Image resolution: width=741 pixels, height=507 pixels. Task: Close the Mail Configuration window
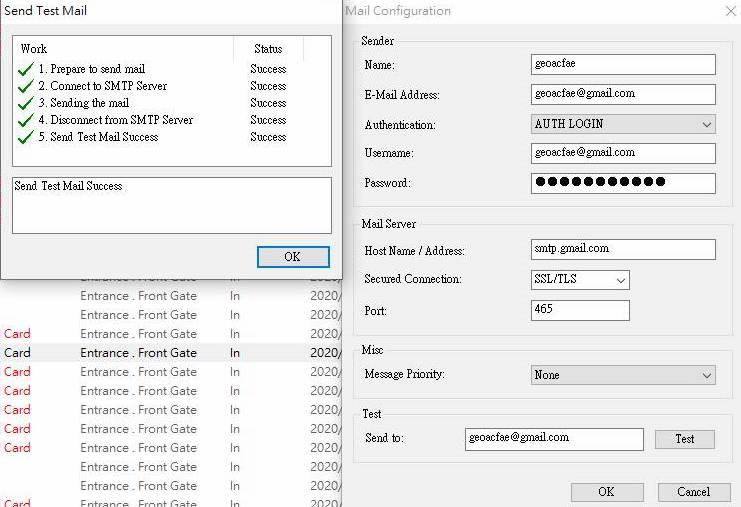pyautogui.click(x=731, y=11)
